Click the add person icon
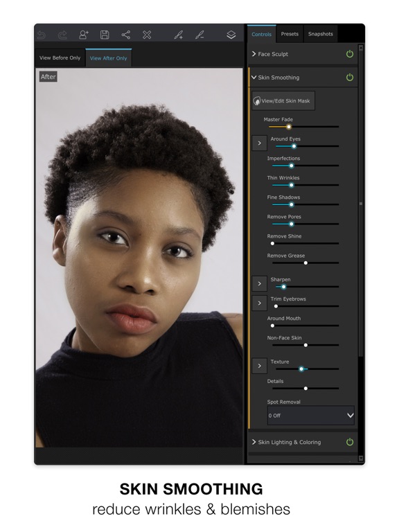The width and height of the screenshot is (399, 532). coord(83,35)
